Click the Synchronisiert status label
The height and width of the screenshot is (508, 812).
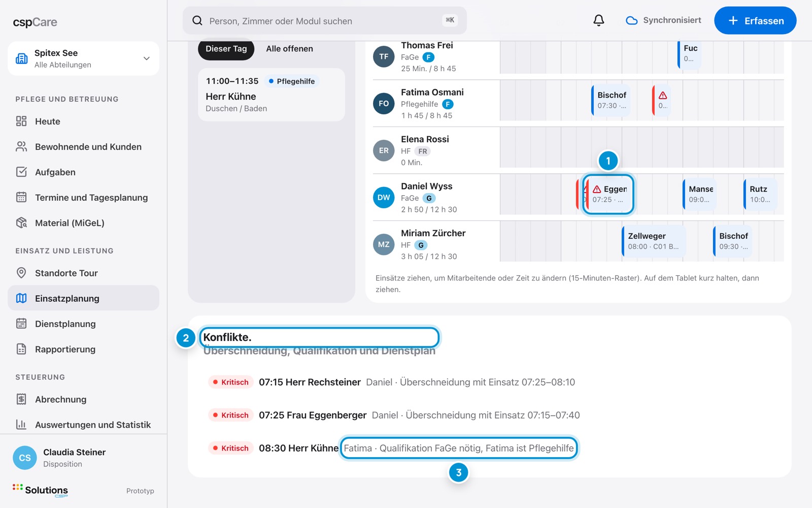(x=672, y=20)
